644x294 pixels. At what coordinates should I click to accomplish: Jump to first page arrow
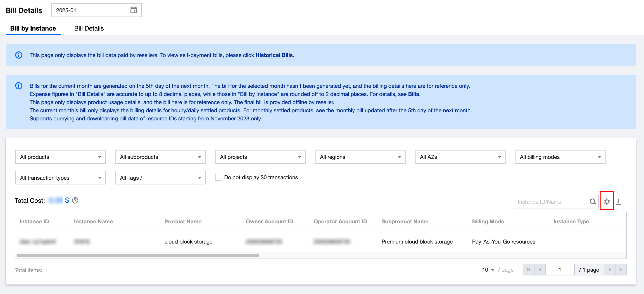528,270
